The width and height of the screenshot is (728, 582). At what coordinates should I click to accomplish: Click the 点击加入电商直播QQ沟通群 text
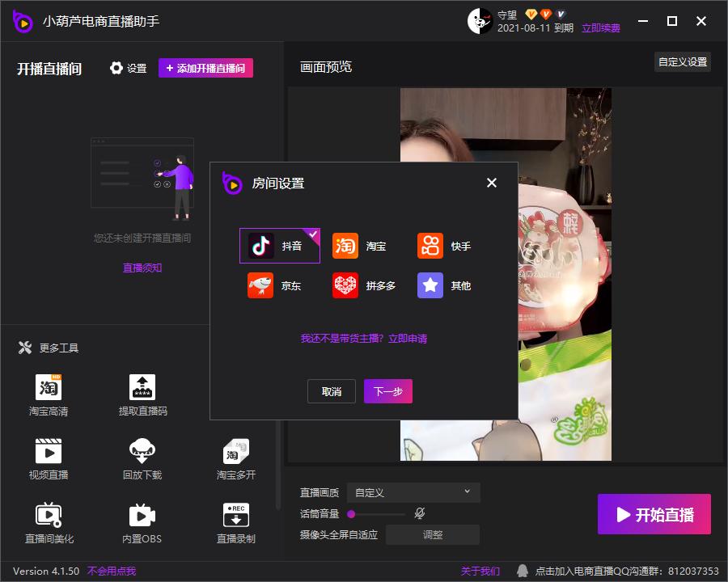[627, 571]
